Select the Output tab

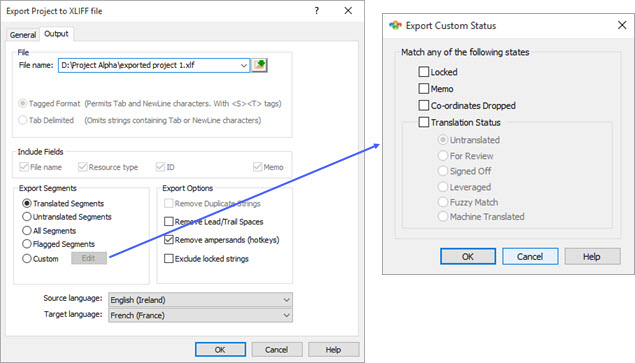coord(56,34)
